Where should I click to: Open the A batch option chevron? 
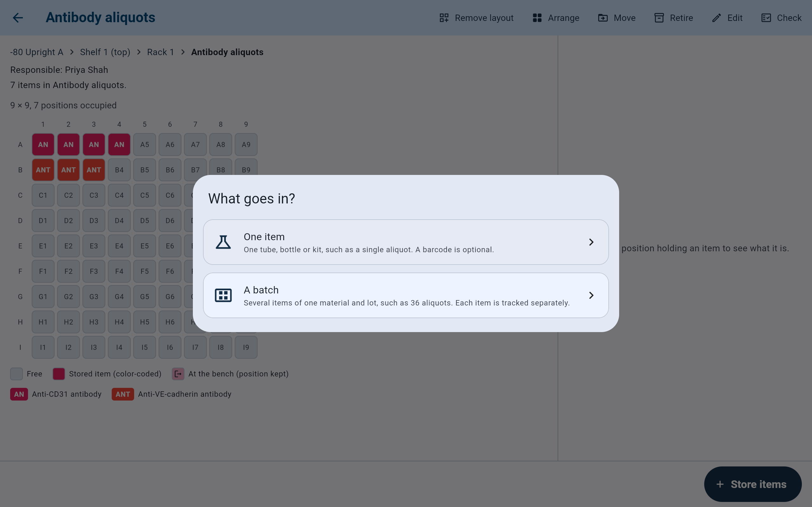point(591,295)
